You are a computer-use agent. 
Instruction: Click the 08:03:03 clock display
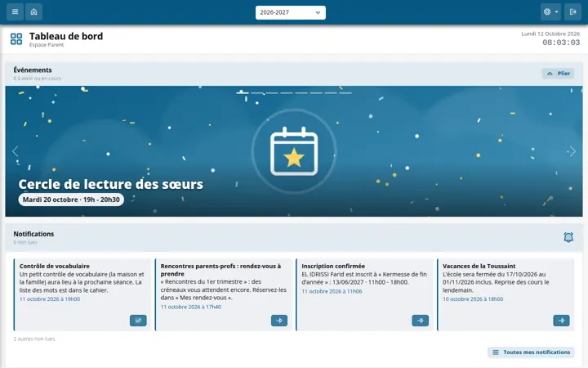(x=561, y=43)
